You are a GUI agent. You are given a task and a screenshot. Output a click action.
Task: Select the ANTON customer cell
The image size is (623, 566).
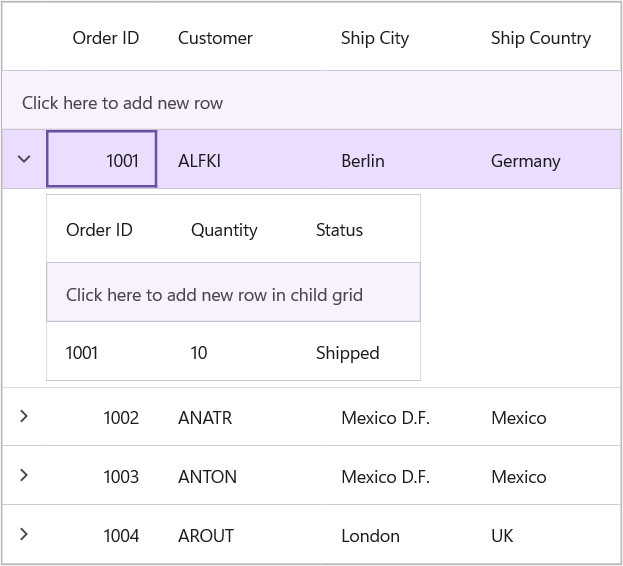pos(207,477)
